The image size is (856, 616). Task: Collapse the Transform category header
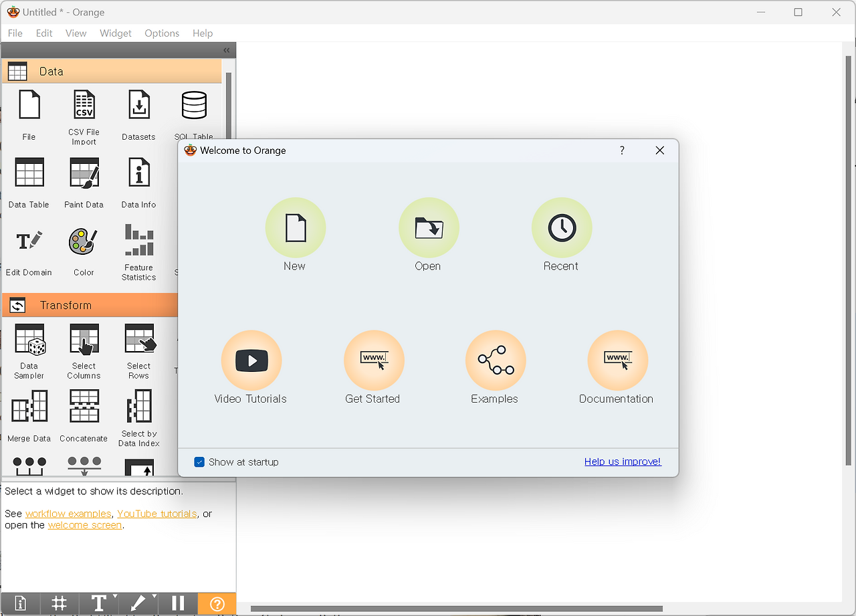pyautogui.click(x=90, y=305)
